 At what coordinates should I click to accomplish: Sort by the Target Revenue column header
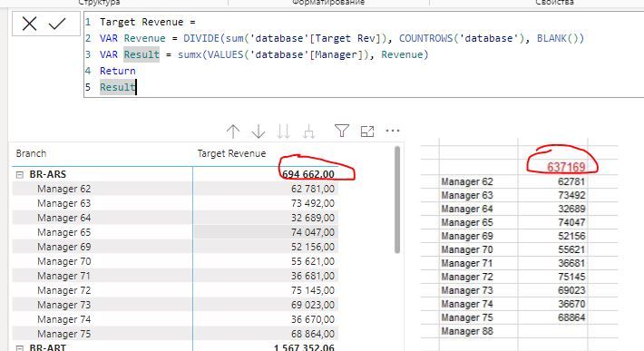coord(231,153)
